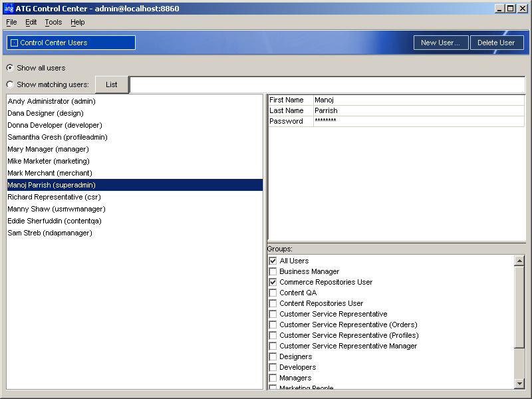The height and width of the screenshot is (399, 532).
Task: Minimize the ATG Control Center window
Action: pyautogui.click(x=499, y=9)
